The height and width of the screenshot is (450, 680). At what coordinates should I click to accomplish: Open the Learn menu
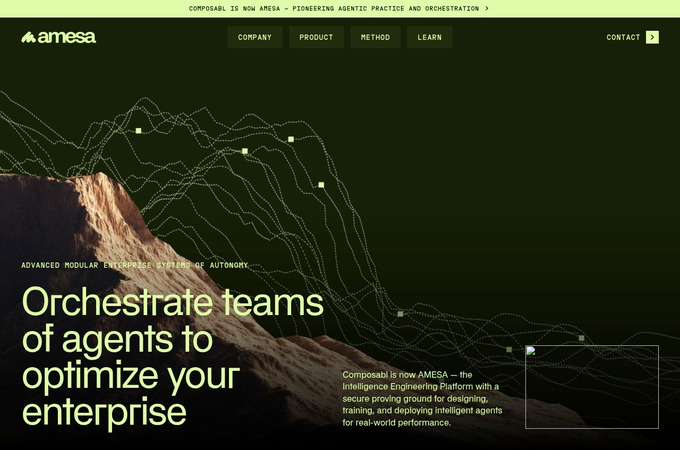pyautogui.click(x=429, y=37)
